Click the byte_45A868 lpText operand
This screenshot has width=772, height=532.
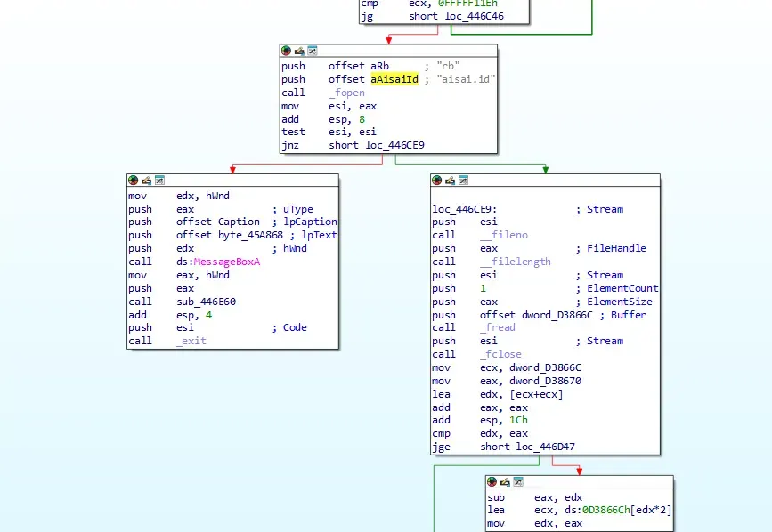click(x=250, y=235)
